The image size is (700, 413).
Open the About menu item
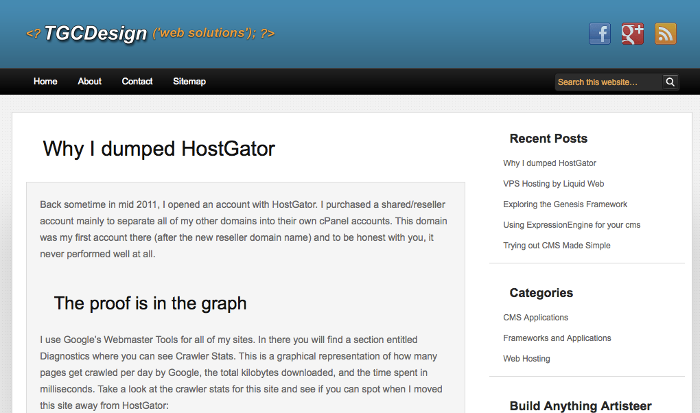coord(90,81)
